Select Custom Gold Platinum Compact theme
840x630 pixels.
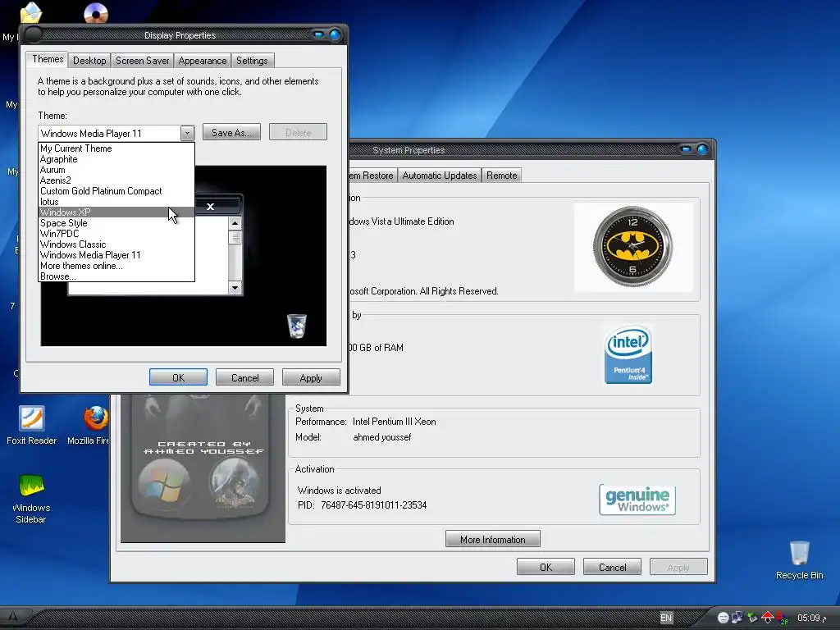click(116, 191)
